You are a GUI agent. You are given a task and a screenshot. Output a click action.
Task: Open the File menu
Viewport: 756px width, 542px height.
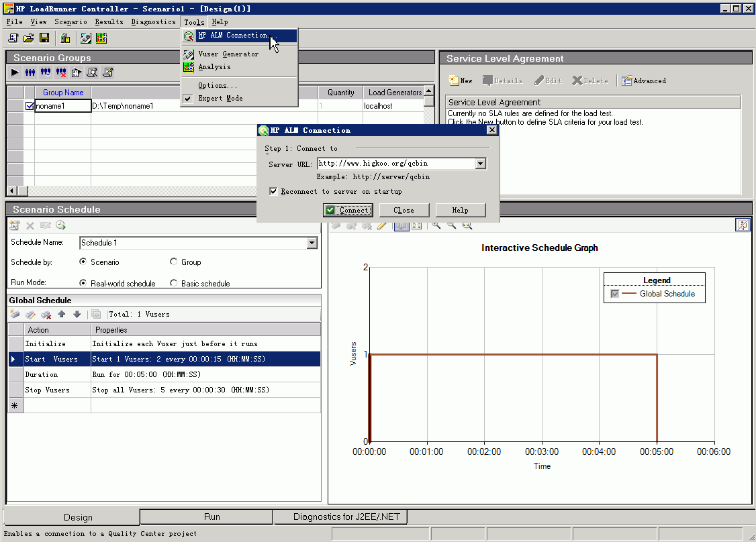coord(15,21)
